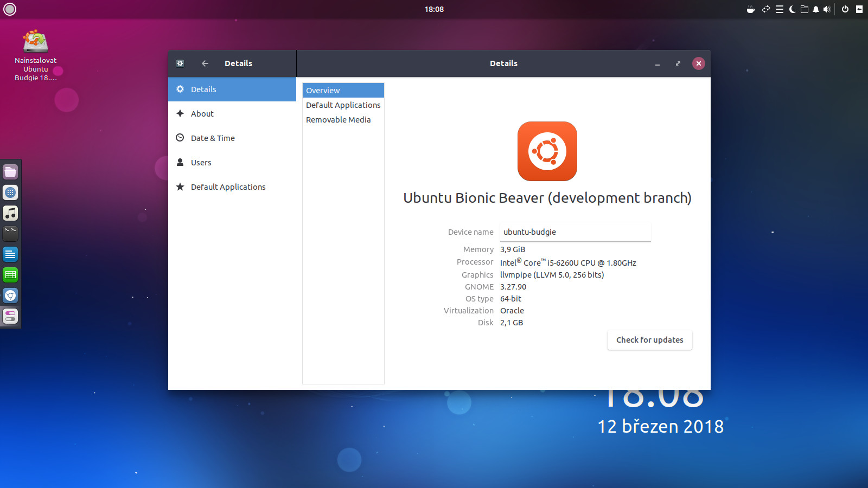Click Ubuntu Bionic Beaver heading text
Screen dimensions: 868x488
pos(547,198)
